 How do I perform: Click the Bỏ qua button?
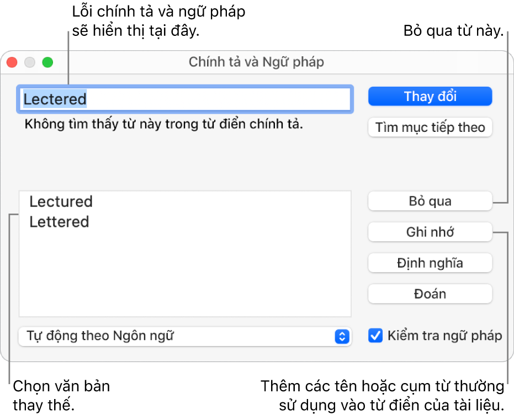tap(430, 201)
